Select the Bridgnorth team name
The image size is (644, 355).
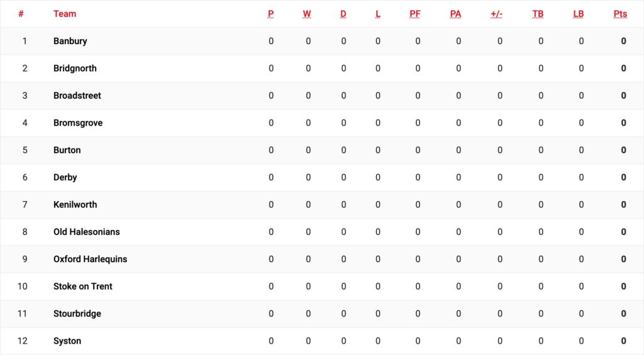[x=75, y=68]
